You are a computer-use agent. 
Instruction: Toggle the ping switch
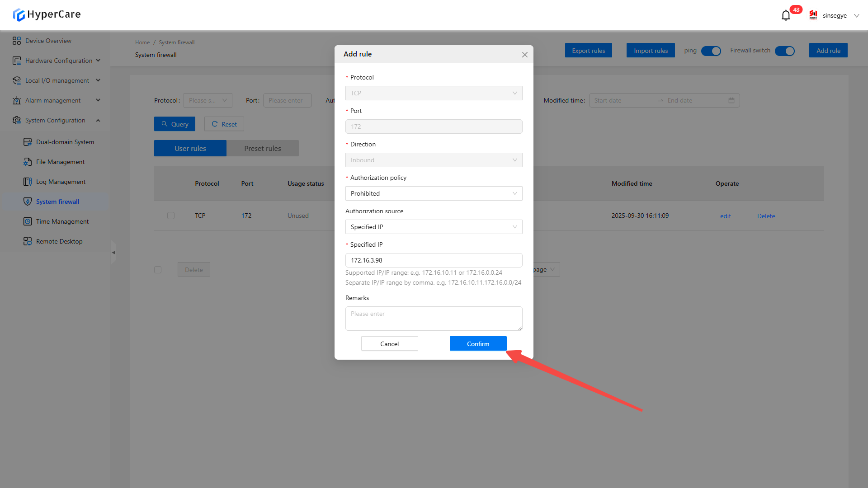[x=711, y=51]
